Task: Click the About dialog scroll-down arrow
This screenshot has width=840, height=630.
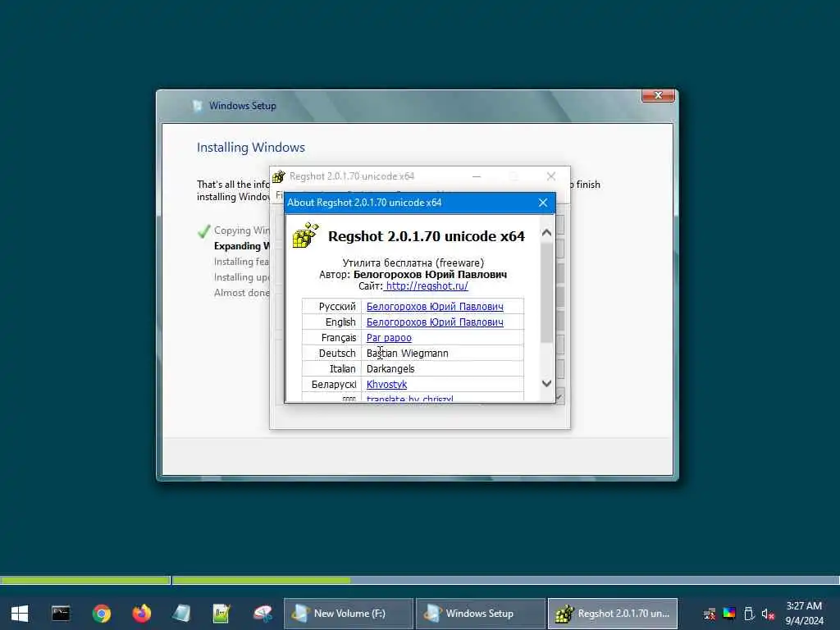Action: pos(546,384)
